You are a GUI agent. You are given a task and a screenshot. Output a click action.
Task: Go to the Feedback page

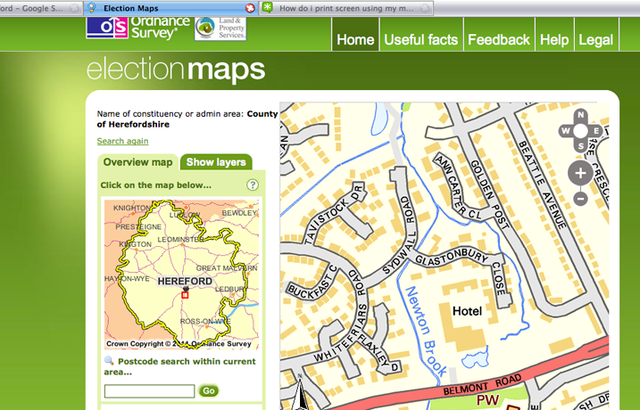(x=498, y=40)
